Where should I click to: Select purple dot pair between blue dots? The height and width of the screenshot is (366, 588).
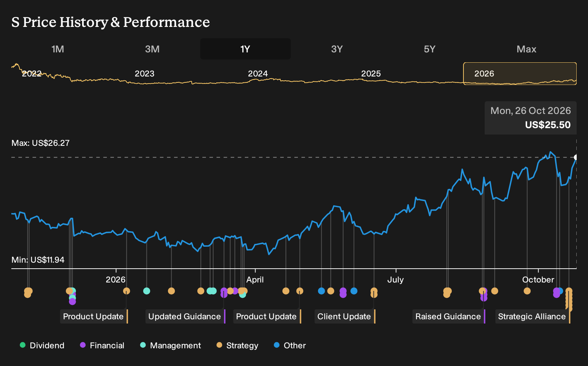pyautogui.click(x=343, y=293)
